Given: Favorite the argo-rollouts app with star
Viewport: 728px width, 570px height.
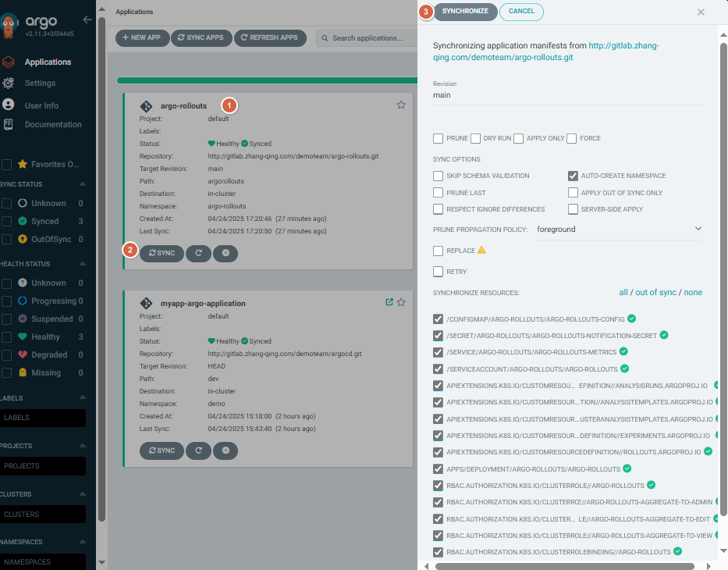Looking at the screenshot, I should 401,105.
